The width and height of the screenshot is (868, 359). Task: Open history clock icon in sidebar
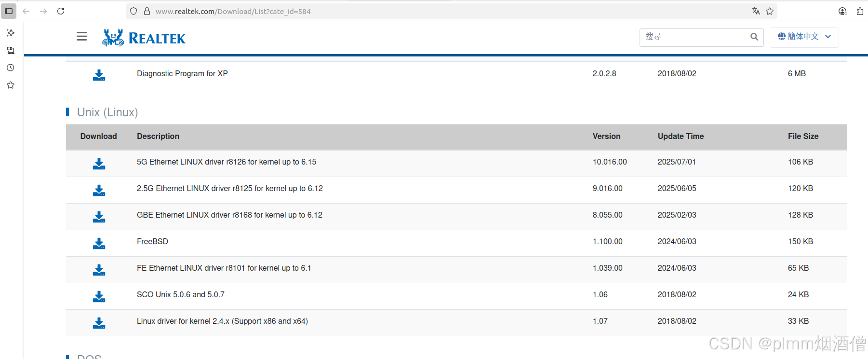point(11,68)
